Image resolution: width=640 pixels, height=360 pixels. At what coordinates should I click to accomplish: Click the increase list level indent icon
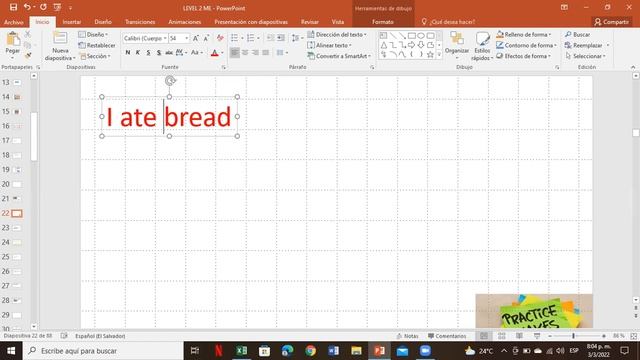(281, 38)
